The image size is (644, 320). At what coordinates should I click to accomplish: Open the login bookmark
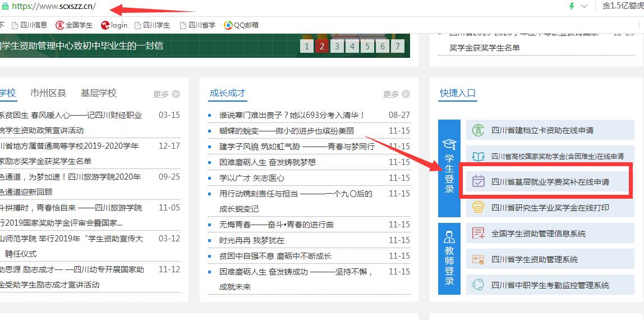tap(114, 25)
